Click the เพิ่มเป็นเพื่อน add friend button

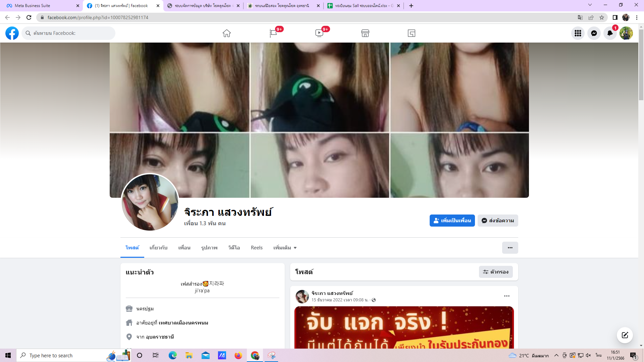[452, 221]
